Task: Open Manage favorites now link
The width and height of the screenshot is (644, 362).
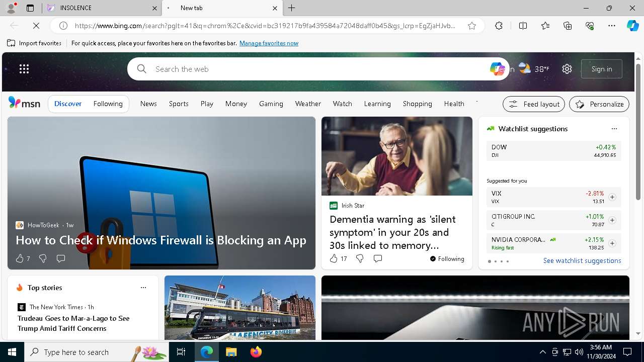Action: click(269, 43)
